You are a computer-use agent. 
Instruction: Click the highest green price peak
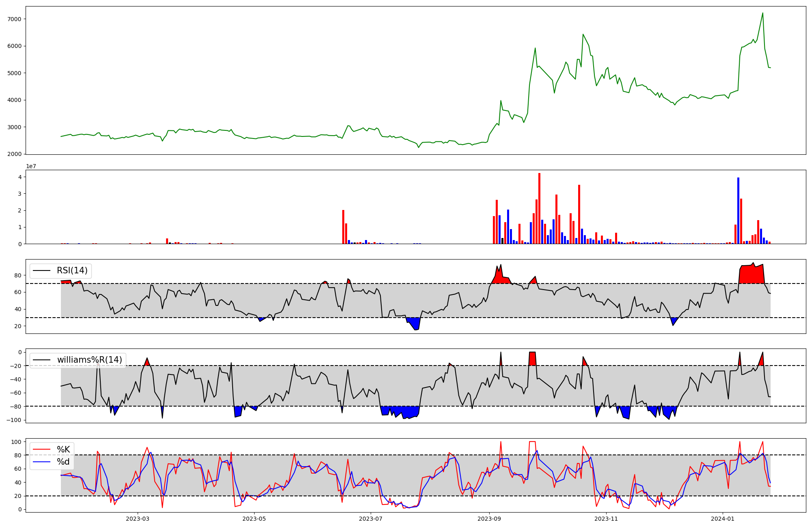[x=762, y=14]
